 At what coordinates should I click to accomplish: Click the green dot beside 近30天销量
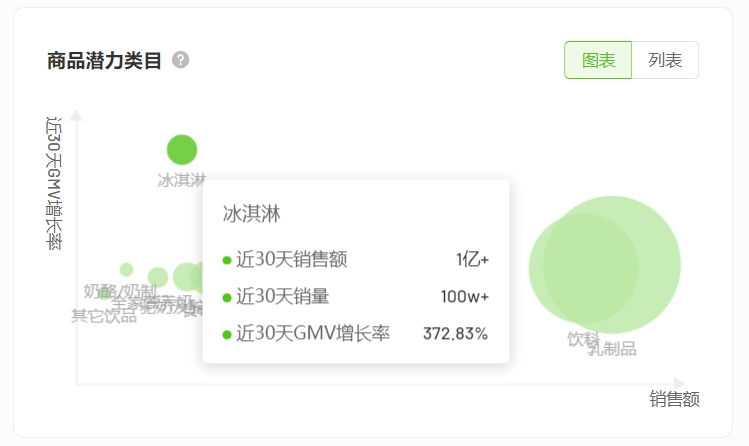point(227,297)
